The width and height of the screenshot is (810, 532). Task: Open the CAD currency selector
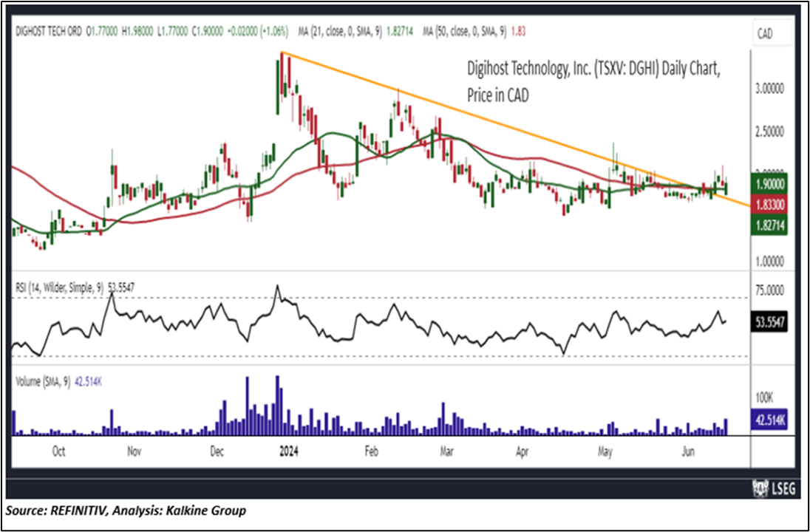(772, 33)
